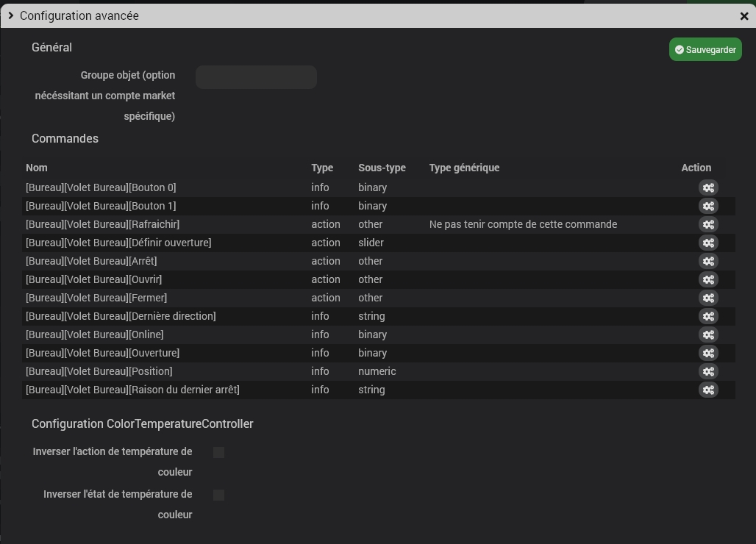Configure the Définir ouverture command via gear
The image size is (756, 544).
click(707, 243)
